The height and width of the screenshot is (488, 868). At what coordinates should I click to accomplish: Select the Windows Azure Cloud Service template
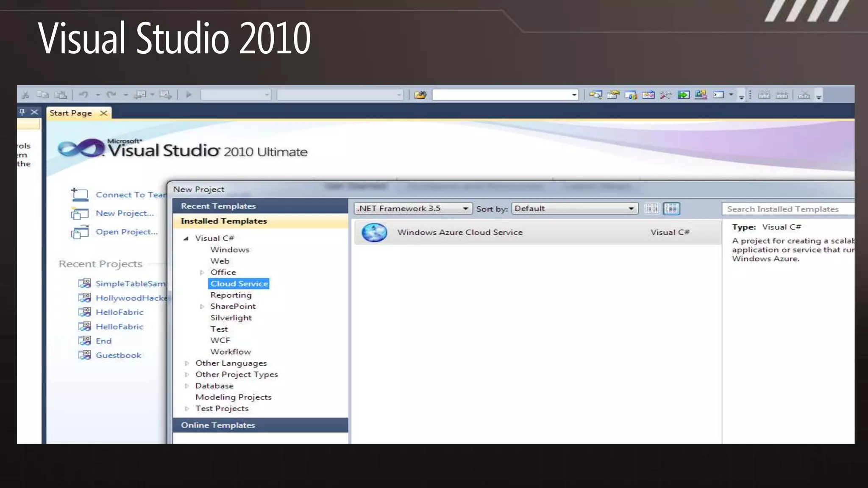point(537,233)
